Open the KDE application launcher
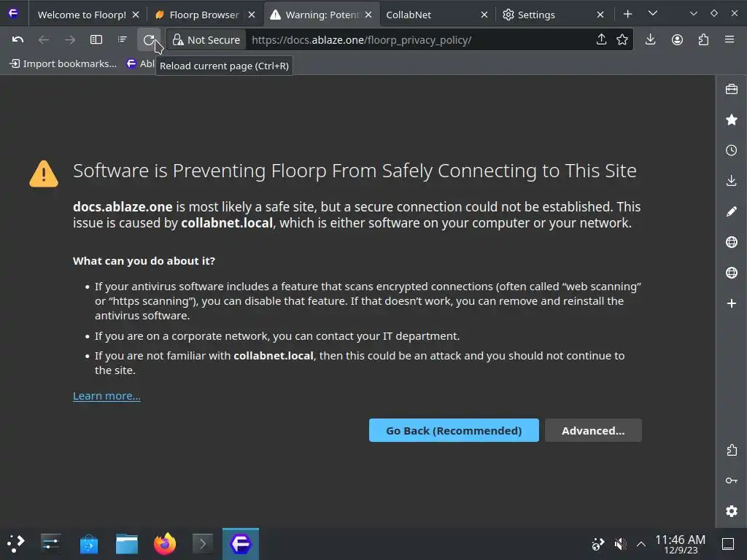747x560 pixels. pos(16,543)
